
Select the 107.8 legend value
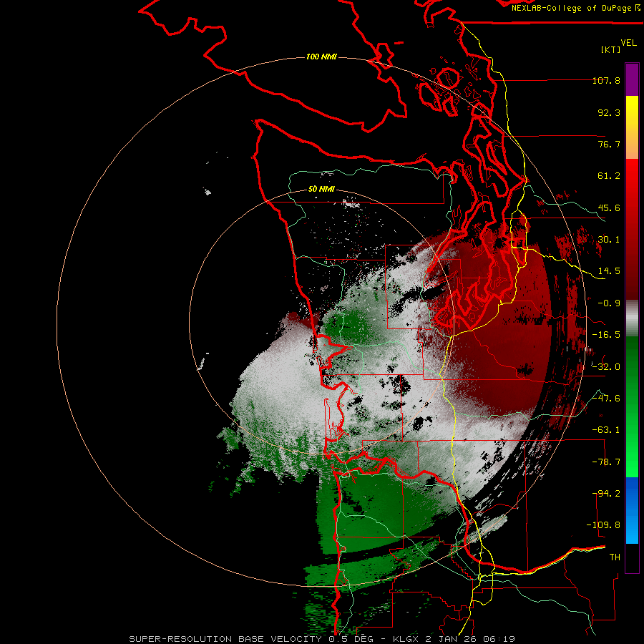pyautogui.click(x=606, y=80)
